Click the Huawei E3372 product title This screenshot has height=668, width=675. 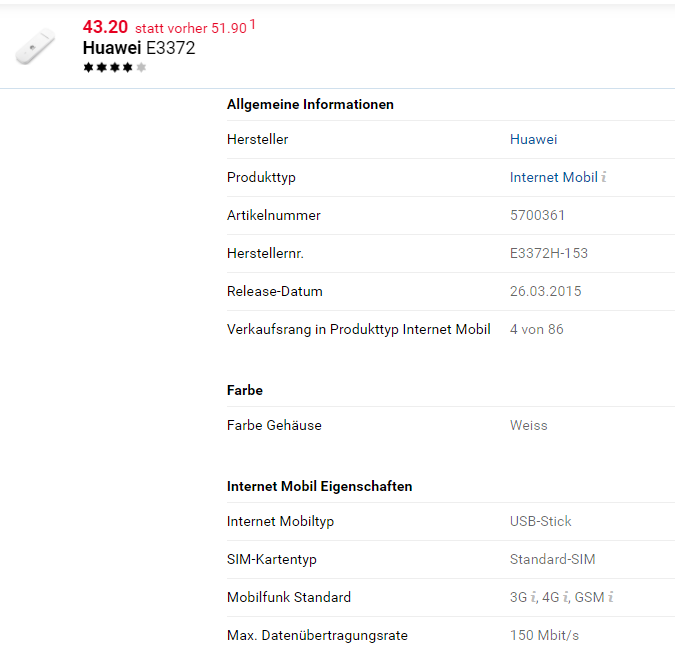tap(138, 47)
